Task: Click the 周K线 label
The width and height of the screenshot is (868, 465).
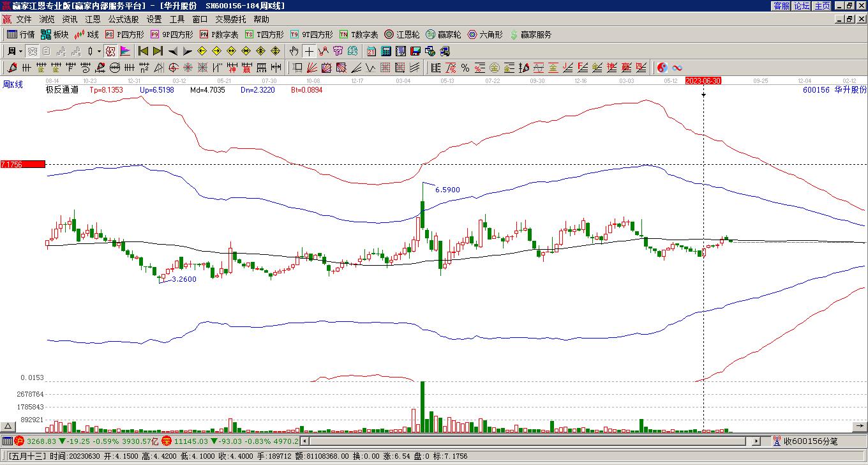Action: coord(13,84)
